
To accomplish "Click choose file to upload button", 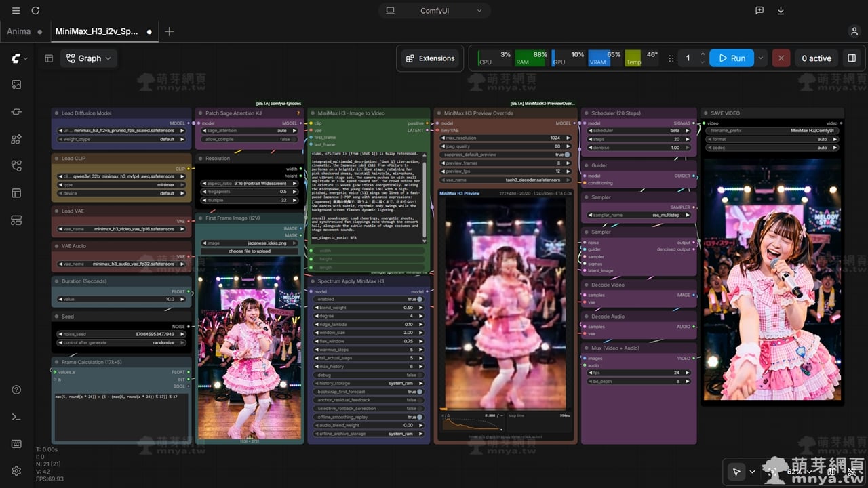I will pyautogui.click(x=249, y=251).
